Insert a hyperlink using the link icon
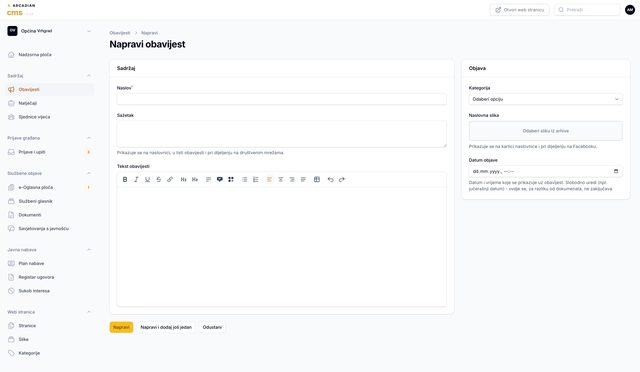This screenshot has width=640, height=372. click(x=170, y=179)
